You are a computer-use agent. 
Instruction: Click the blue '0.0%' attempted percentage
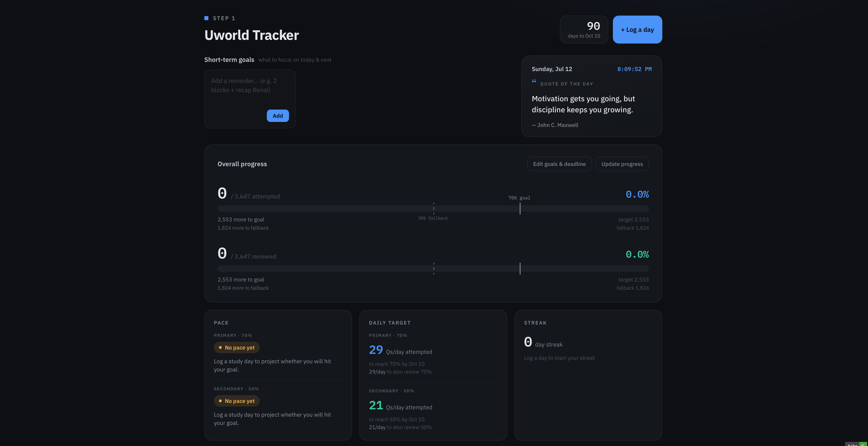click(637, 195)
